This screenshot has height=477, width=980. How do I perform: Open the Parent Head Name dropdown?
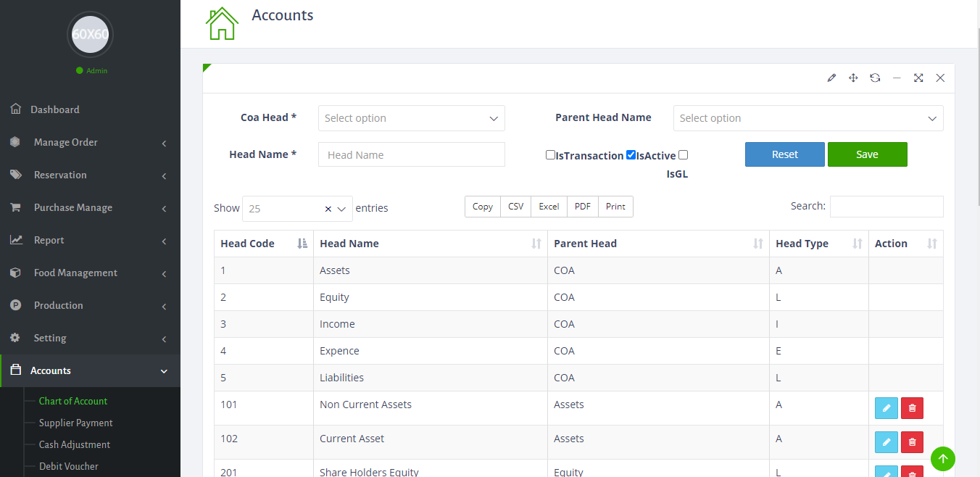click(807, 118)
